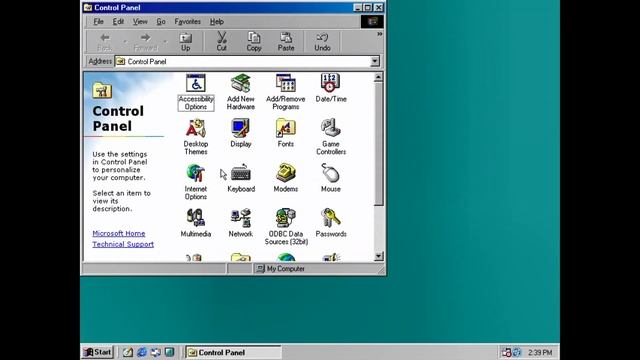Click the Paste toolbar button

pos(286,42)
